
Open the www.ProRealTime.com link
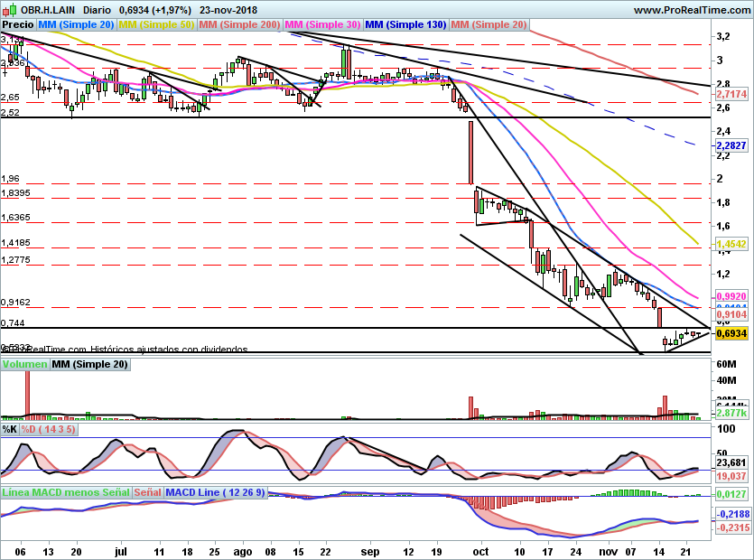click(x=691, y=9)
